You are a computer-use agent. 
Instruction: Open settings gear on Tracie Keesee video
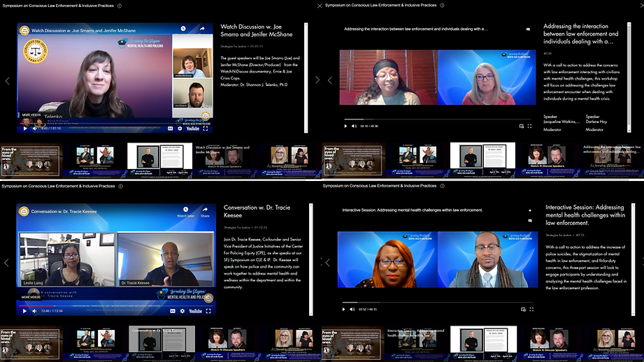[183, 311]
